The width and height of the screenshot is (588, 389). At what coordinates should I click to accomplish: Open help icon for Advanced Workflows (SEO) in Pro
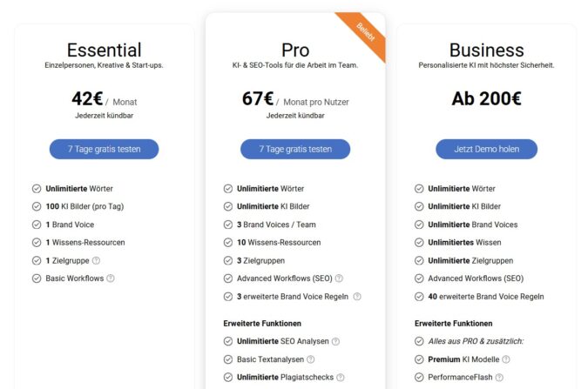click(x=339, y=278)
